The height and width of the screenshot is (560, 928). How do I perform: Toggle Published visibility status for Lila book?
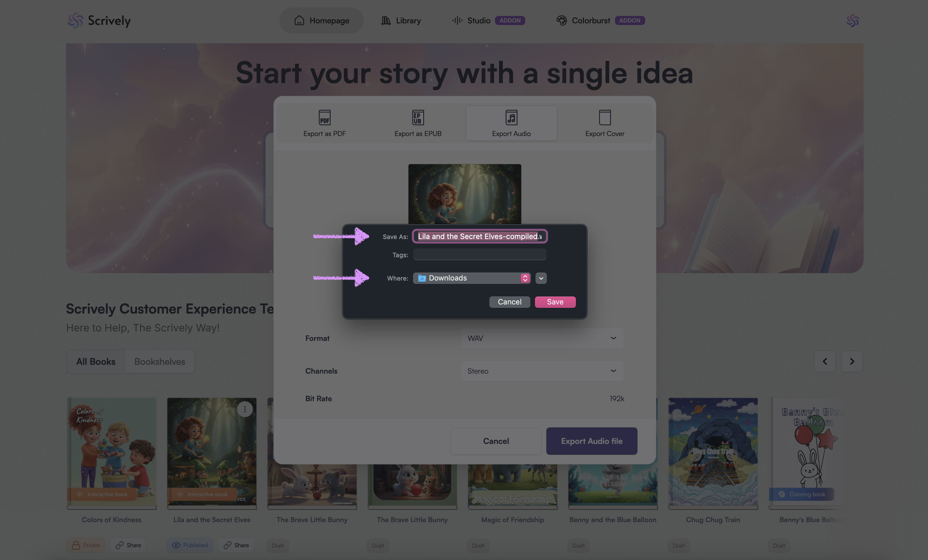point(190,545)
